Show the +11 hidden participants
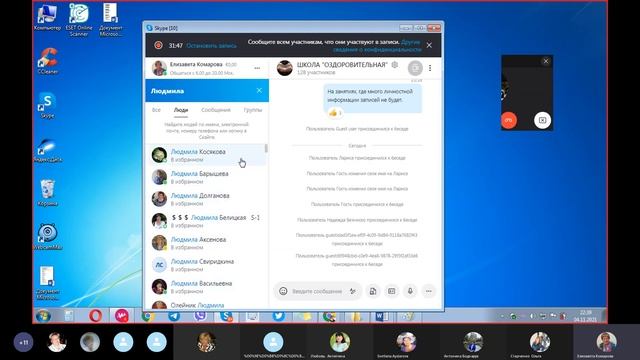The height and width of the screenshot is (360, 640). click(x=24, y=342)
